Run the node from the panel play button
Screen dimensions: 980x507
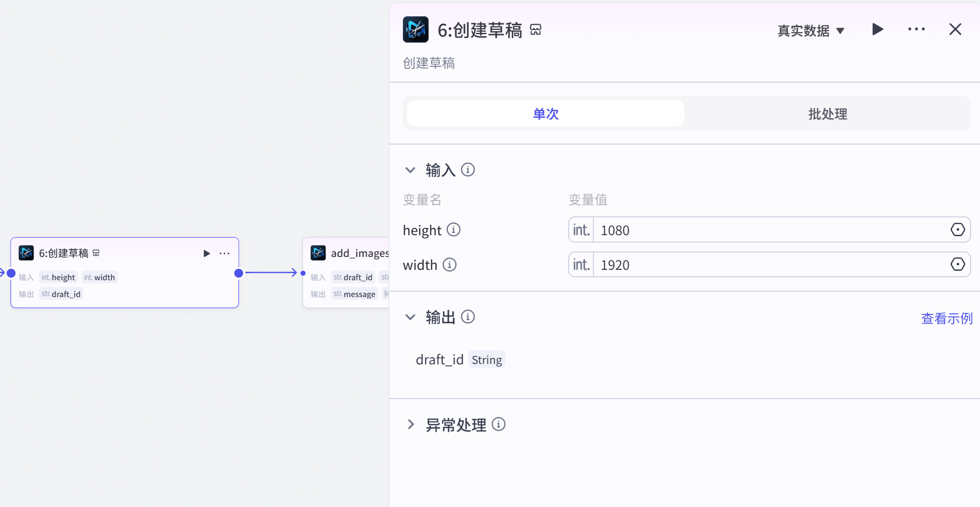[878, 29]
